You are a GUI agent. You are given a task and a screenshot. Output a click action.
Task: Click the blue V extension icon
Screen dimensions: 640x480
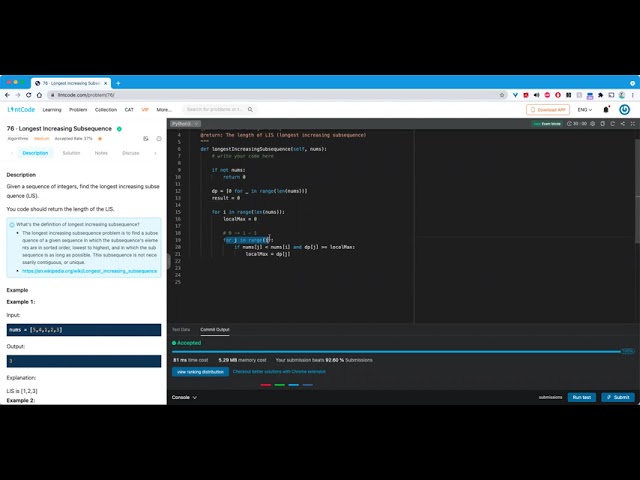[x=515, y=95]
